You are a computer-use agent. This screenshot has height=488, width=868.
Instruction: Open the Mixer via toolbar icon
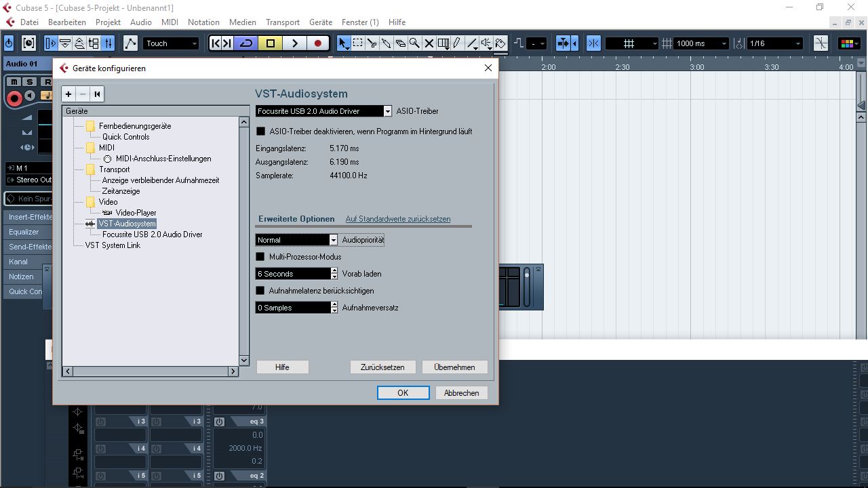[x=108, y=43]
